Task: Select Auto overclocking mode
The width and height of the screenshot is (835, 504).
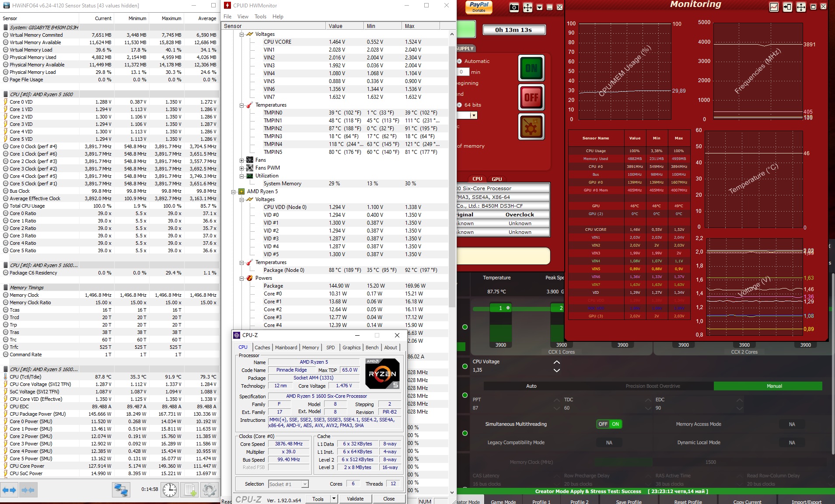Action: [x=531, y=386]
